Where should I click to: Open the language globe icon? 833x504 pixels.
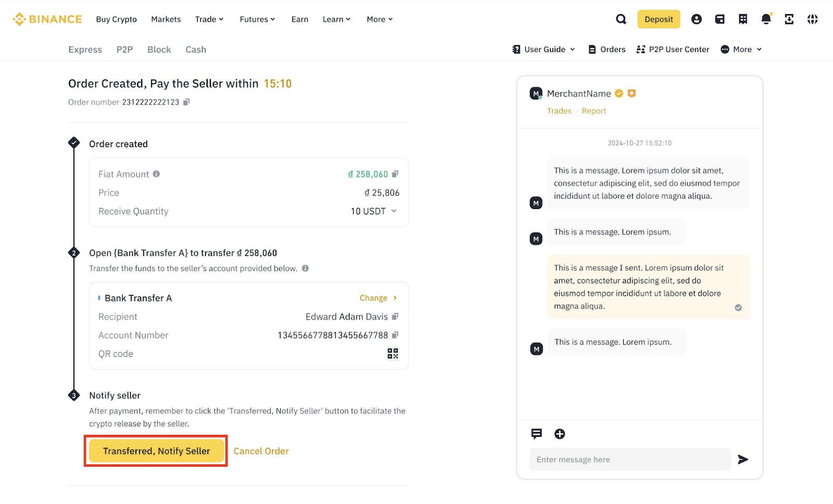click(812, 19)
